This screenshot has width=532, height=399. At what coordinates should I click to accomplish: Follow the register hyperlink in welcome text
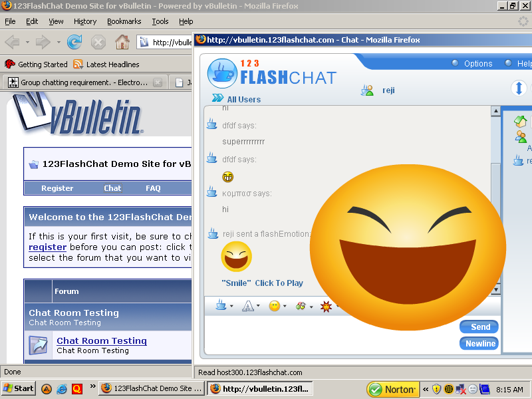47,247
